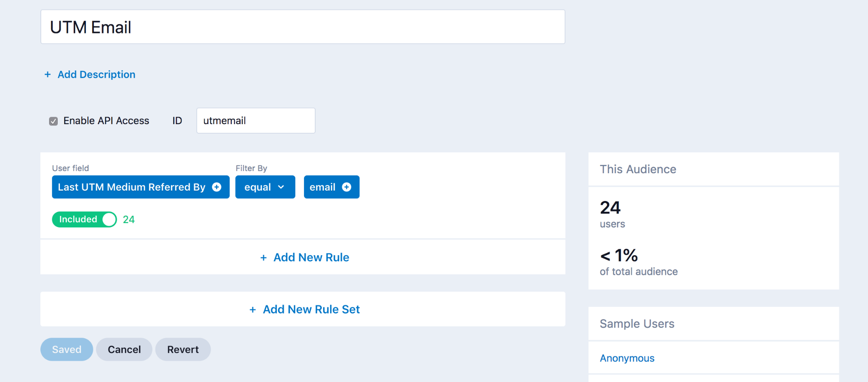Click Add New Rule Set text

[x=311, y=310]
